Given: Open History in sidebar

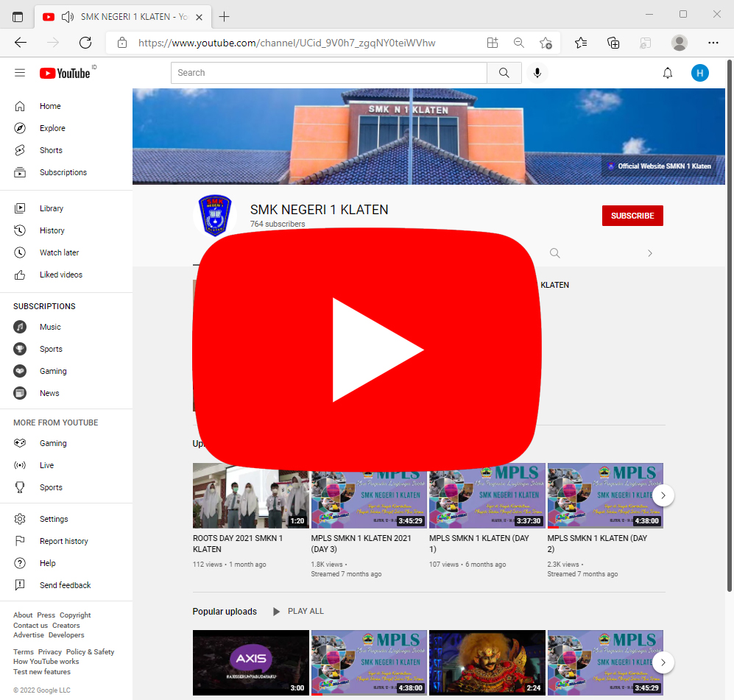Looking at the screenshot, I should (66, 230).
